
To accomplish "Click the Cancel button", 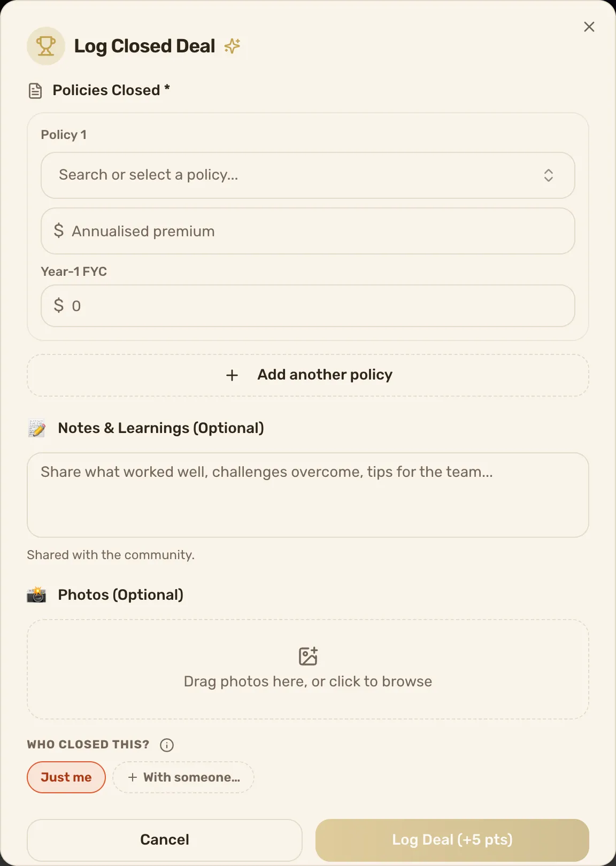I will click(165, 840).
